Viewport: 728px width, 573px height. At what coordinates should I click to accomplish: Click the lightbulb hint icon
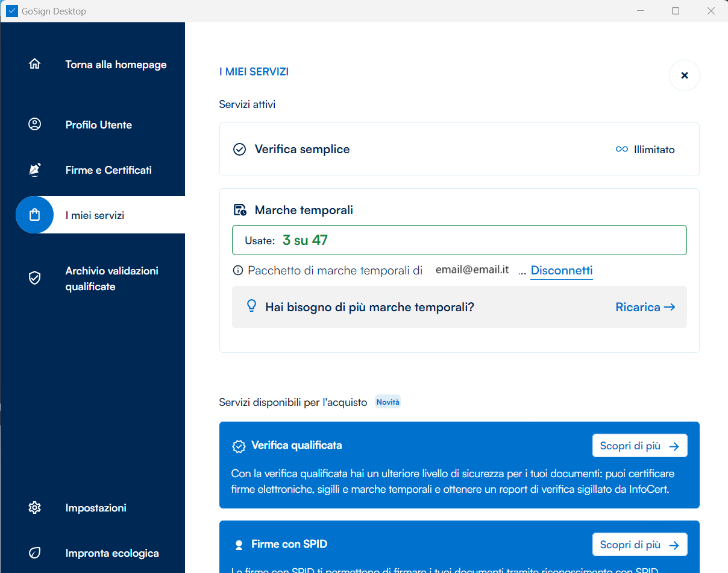pos(252,306)
